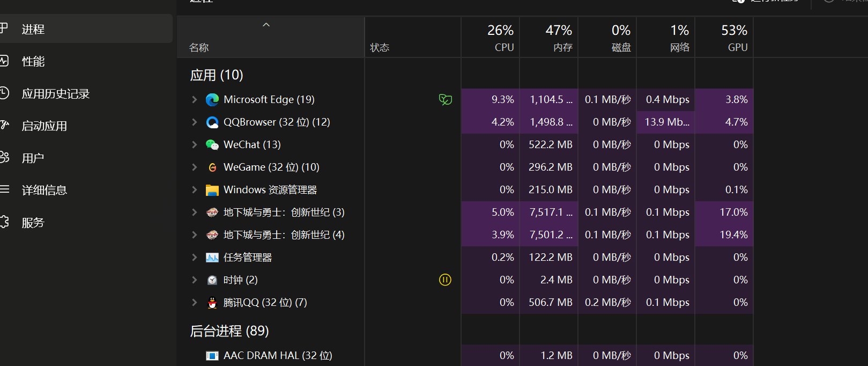Viewport: 868px width, 366px height.
Task: Click the 性能 sidebar icon
Action: point(4,61)
